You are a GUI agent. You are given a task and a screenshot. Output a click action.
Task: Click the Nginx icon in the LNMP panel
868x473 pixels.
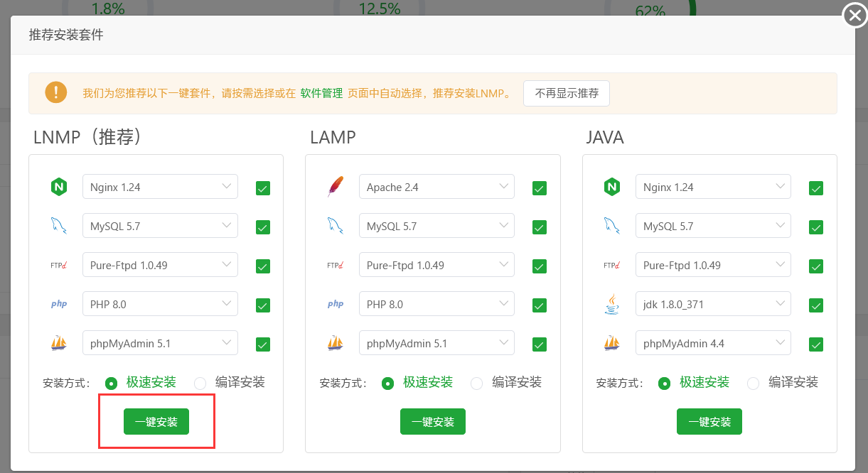click(58, 187)
